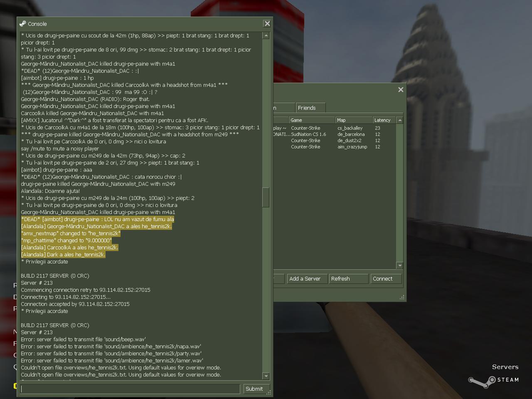Screen dimensions: 532x399
Task: Click the 'Commencing connection retry' console line
Action: [86, 290]
